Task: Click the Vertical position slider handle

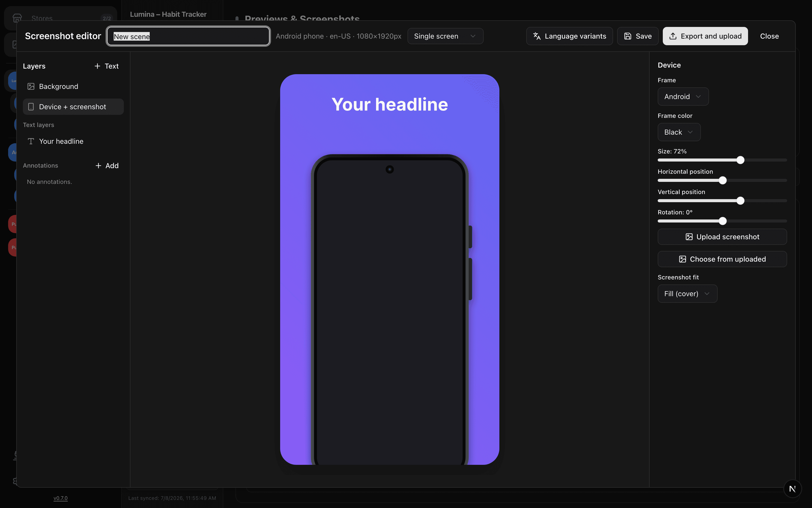Action: point(740,201)
